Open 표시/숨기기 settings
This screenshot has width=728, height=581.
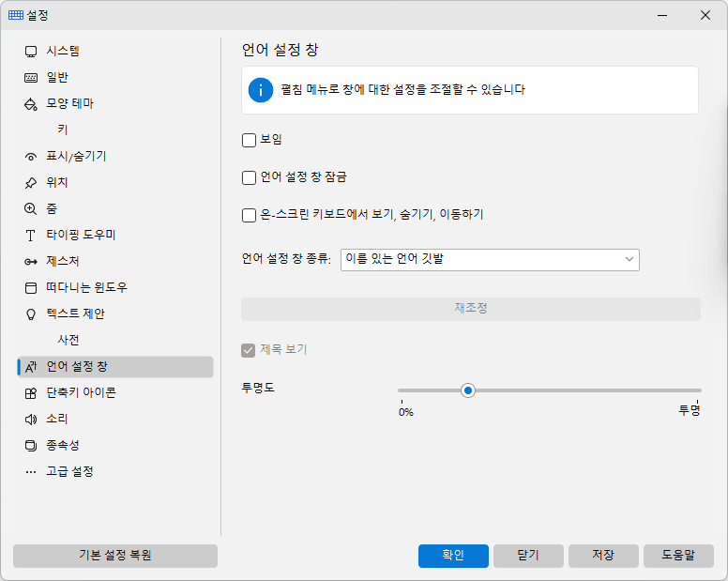115,157
